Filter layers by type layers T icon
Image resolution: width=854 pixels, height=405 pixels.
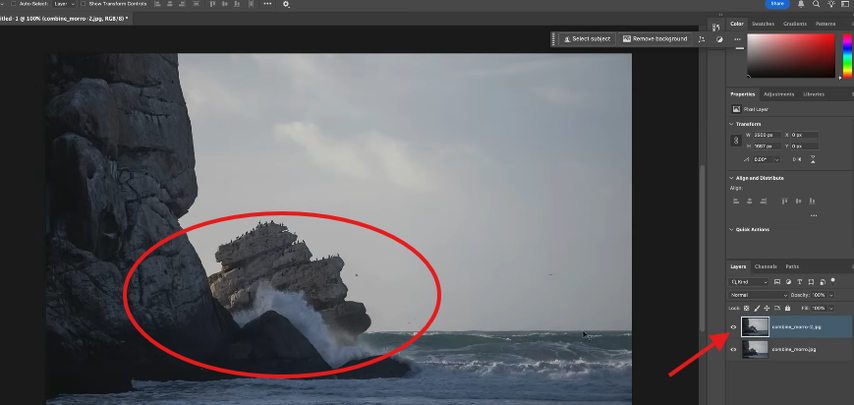[800, 282]
